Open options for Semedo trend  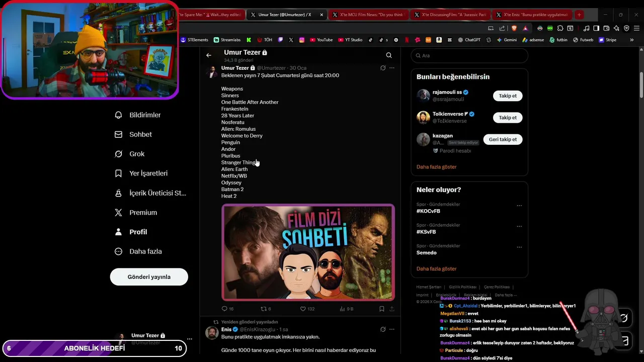click(519, 247)
